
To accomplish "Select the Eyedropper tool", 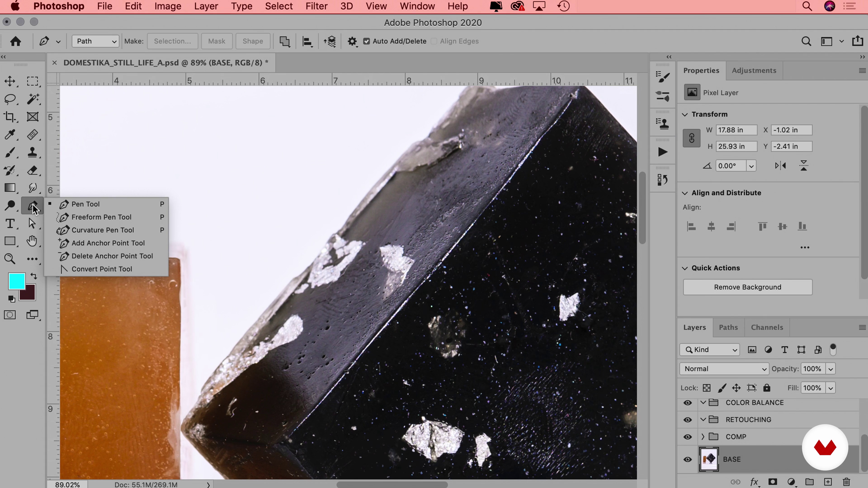I will [10, 135].
